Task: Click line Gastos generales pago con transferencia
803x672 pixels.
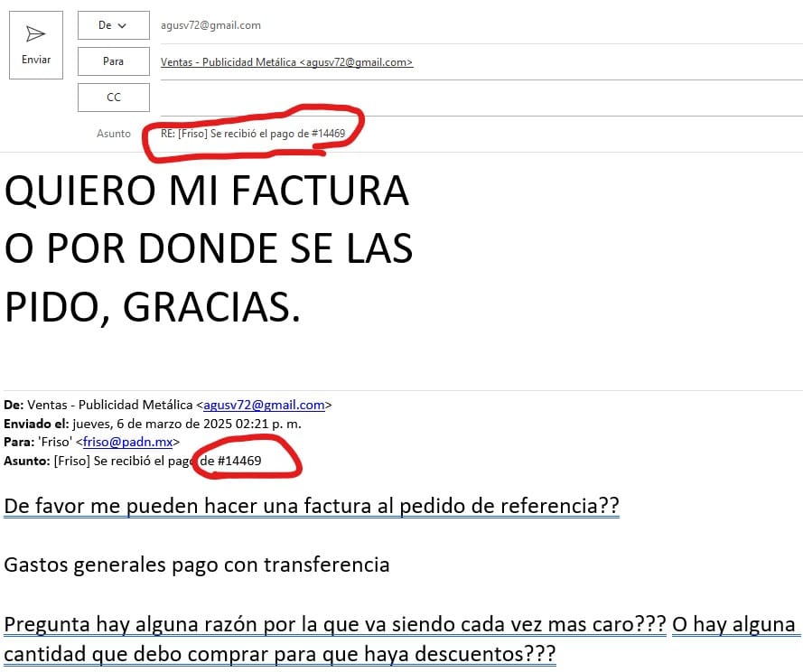Action: coord(197,565)
